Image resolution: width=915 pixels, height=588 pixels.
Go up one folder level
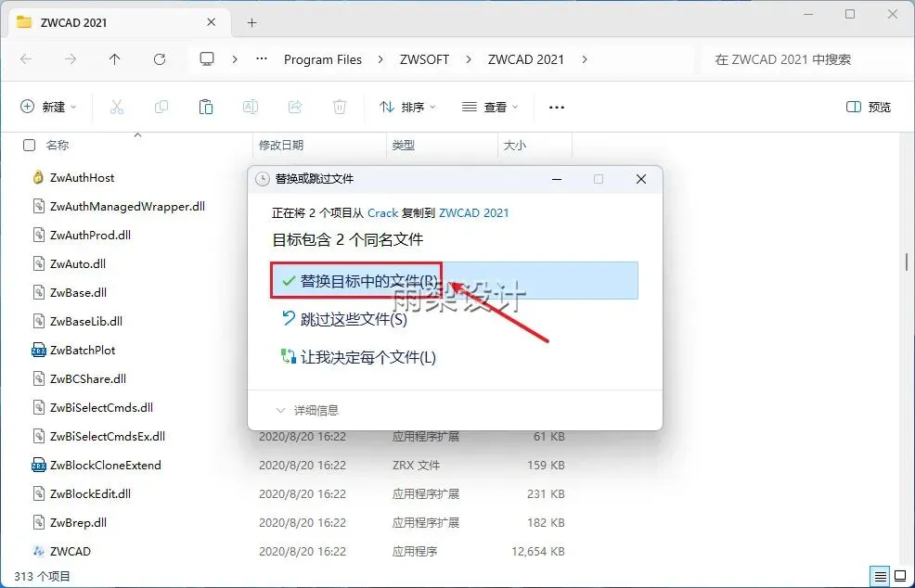point(114,59)
